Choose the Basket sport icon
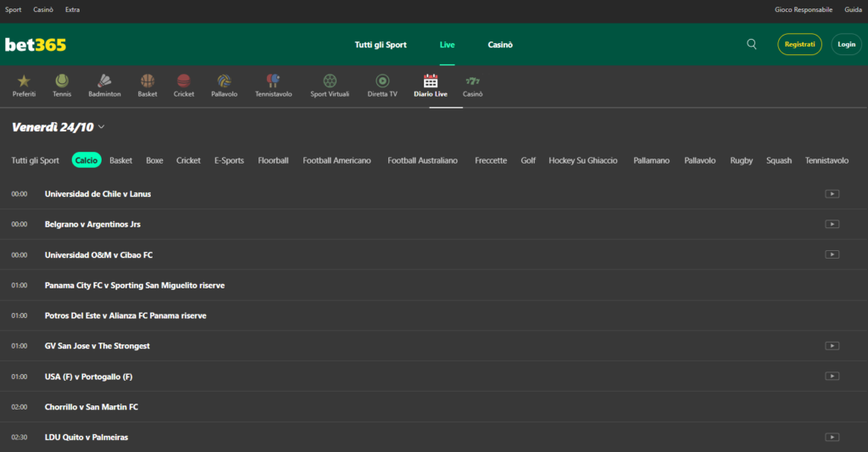The image size is (868, 452). (147, 81)
